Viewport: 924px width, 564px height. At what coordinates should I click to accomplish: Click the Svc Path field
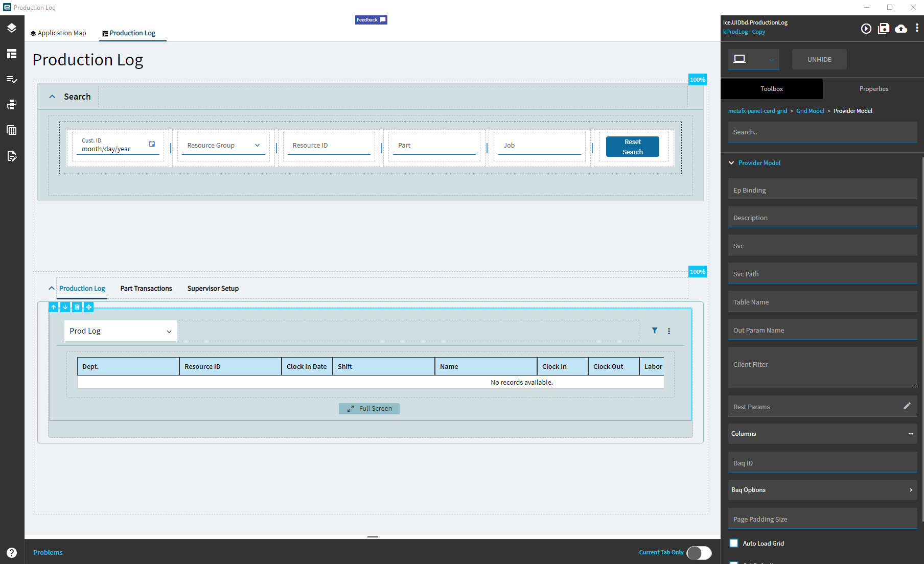[822, 273]
